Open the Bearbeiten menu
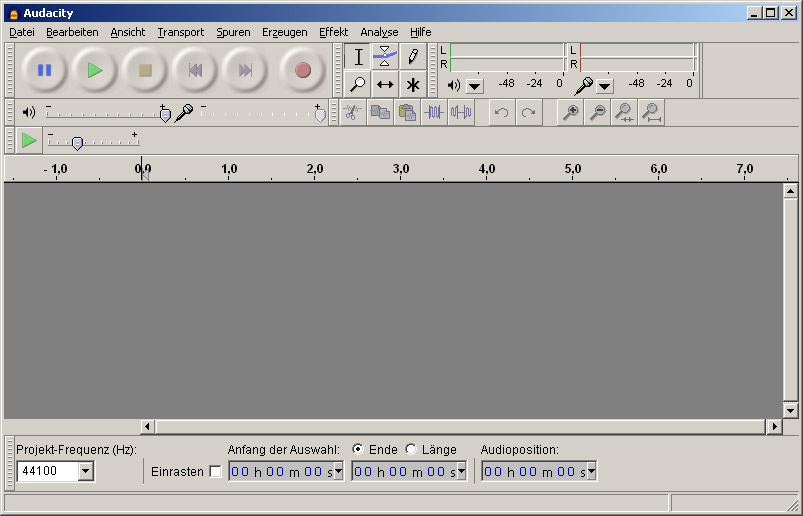Screen dimensions: 803x516 pos(72,32)
